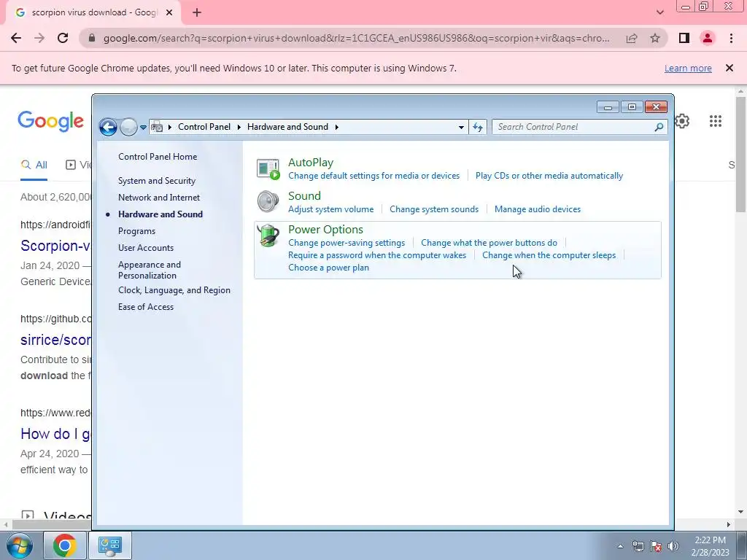Screen dimensions: 747x560
Task: Expand arrow after root icon in breadcrumb
Action: point(169,127)
